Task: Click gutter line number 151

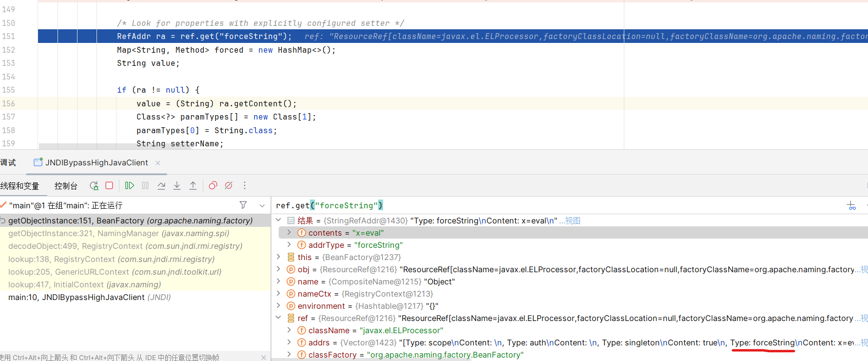Action: pyautogui.click(x=9, y=36)
